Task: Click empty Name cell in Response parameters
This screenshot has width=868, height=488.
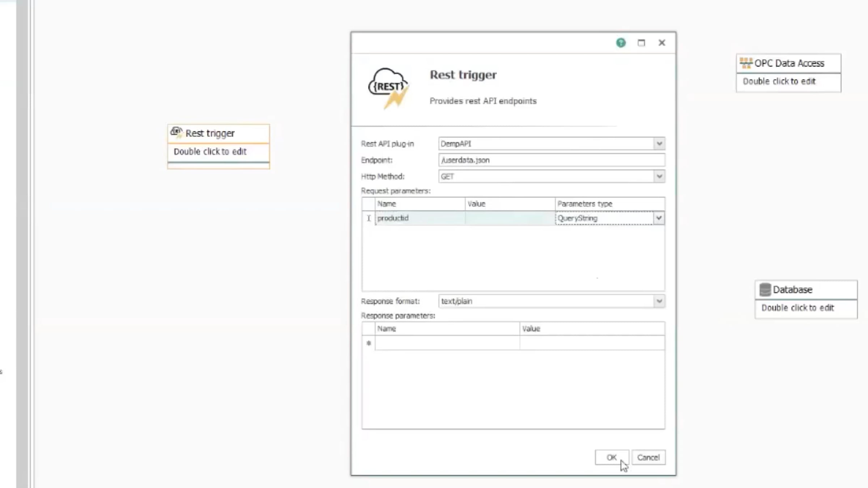Action: (x=447, y=343)
